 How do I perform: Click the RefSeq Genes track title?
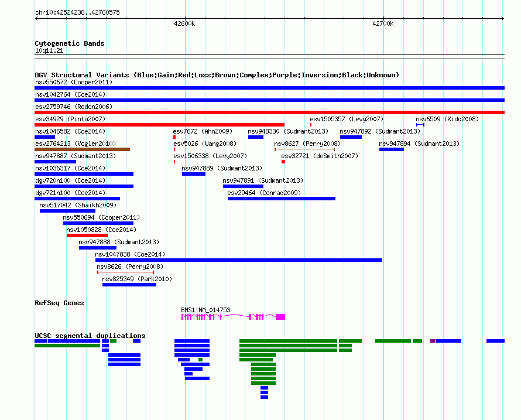coord(60,303)
